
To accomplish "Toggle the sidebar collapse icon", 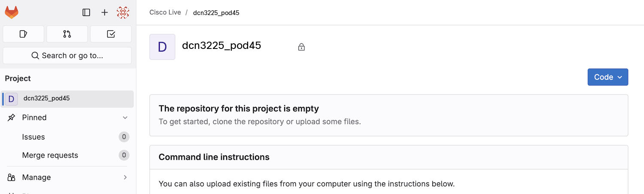I will click(86, 12).
